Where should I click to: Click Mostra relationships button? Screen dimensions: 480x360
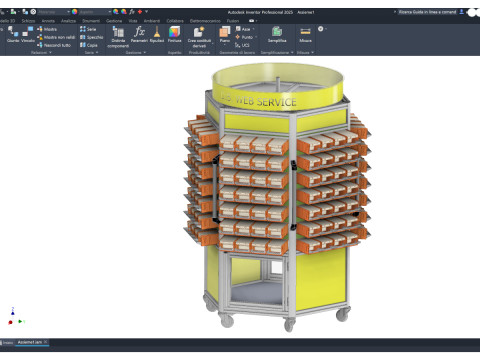47,29
